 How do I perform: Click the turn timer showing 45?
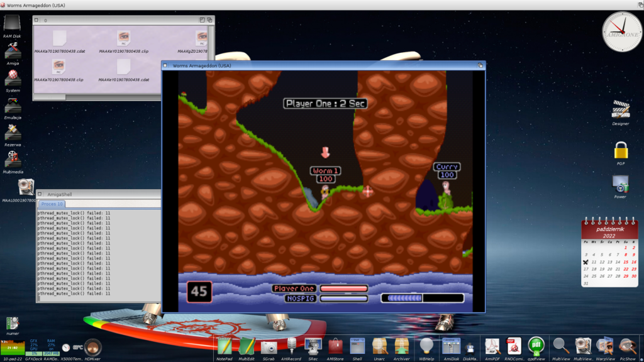click(199, 292)
